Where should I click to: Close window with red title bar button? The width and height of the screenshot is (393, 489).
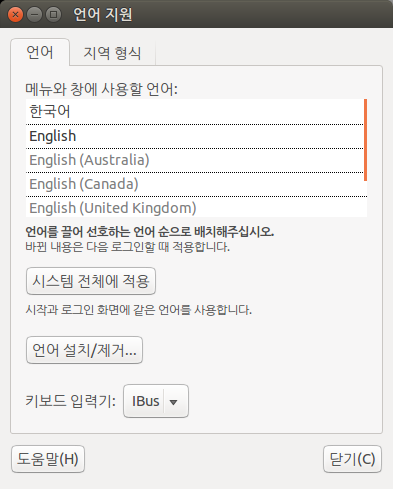(15, 15)
